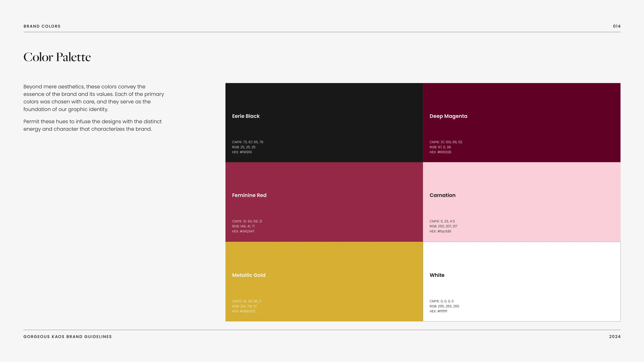Click the 'Deep Magenta' label
Image resolution: width=644 pixels, height=362 pixels.
[x=448, y=116]
